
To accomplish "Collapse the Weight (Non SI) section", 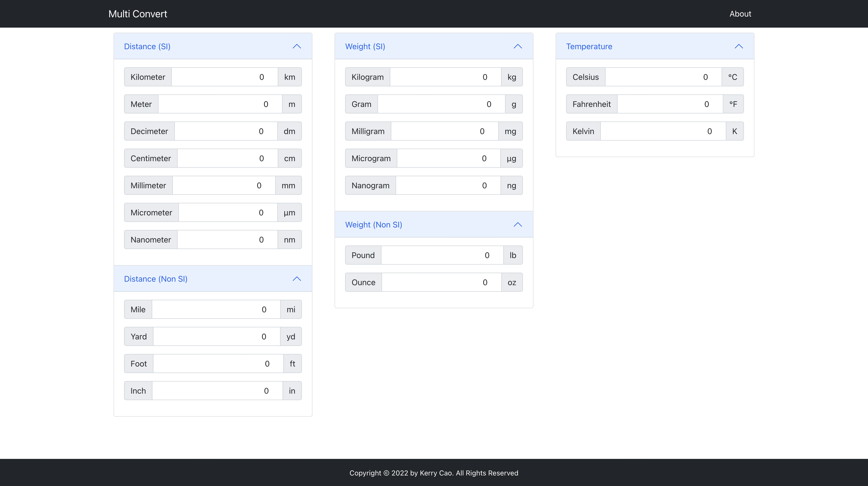I will (518, 225).
